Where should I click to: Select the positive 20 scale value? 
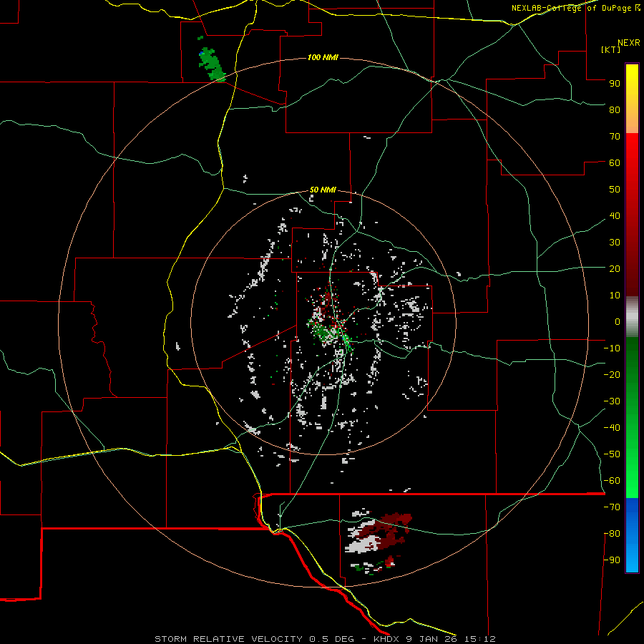click(x=615, y=268)
